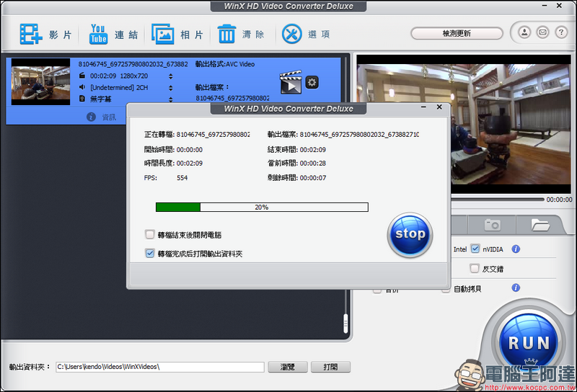The image size is (577, 392).
Task: Click the 瀏覽 browse button
Action: tap(288, 367)
